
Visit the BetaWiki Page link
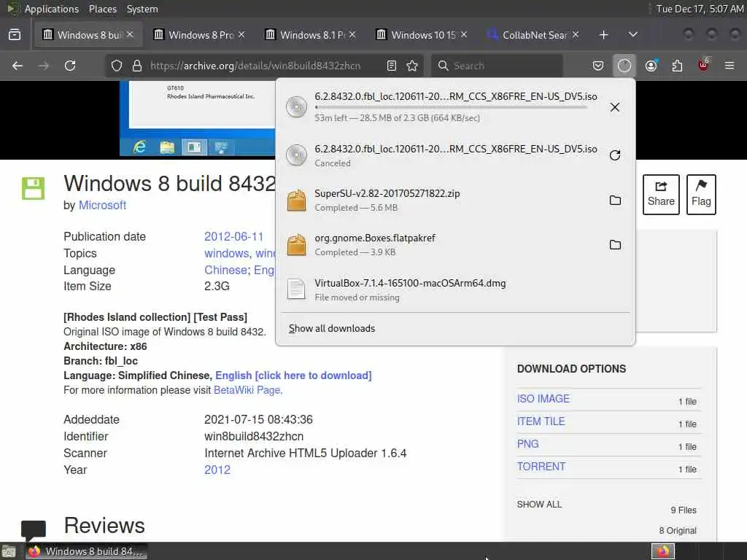point(247,390)
